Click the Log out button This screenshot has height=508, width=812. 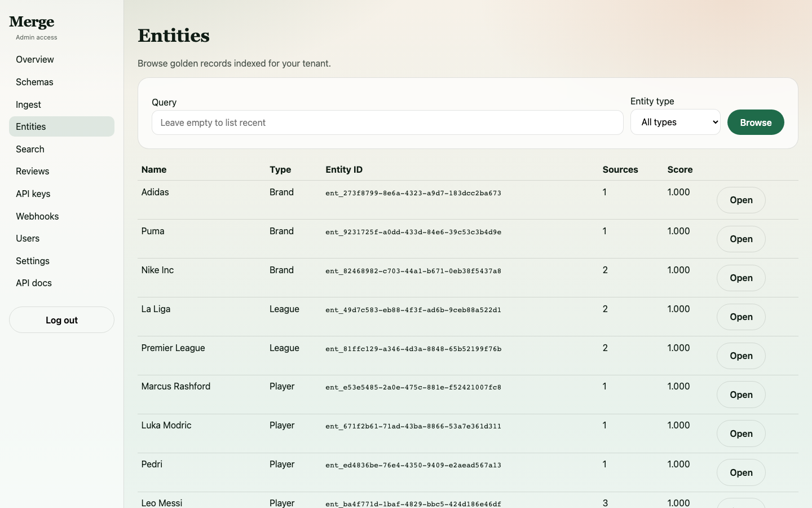tap(61, 320)
